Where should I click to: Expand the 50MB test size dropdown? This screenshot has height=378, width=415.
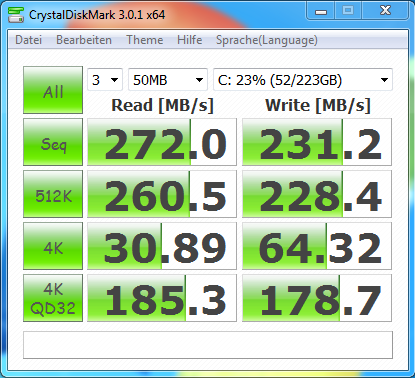point(168,80)
